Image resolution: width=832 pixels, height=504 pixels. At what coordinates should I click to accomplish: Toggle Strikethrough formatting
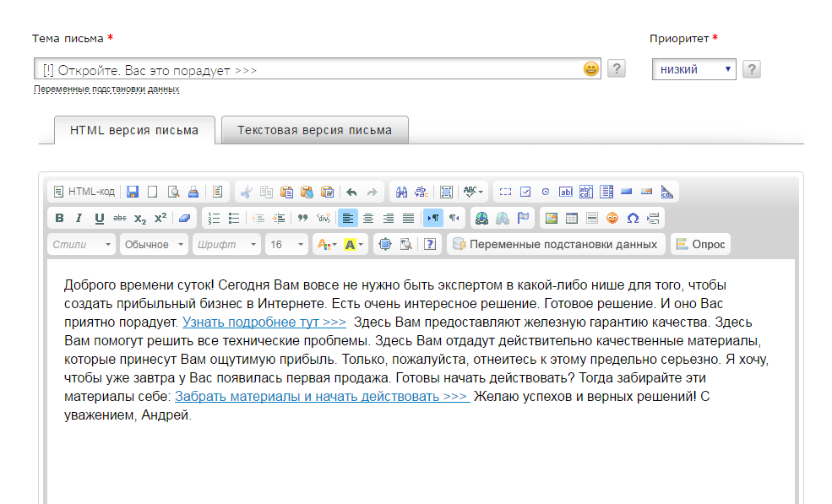point(120,218)
